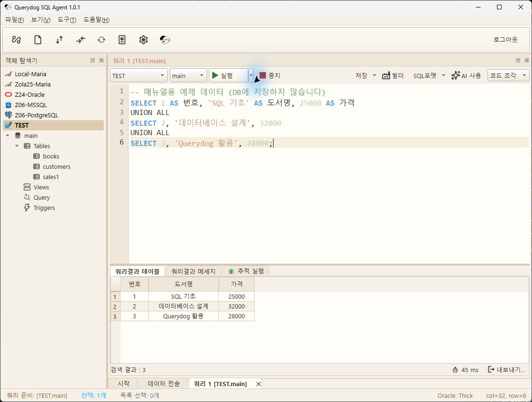This screenshot has height=402, width=532.
Task: Open the 실행 options dropdown arrow
Action: click(x=251, y=75)
